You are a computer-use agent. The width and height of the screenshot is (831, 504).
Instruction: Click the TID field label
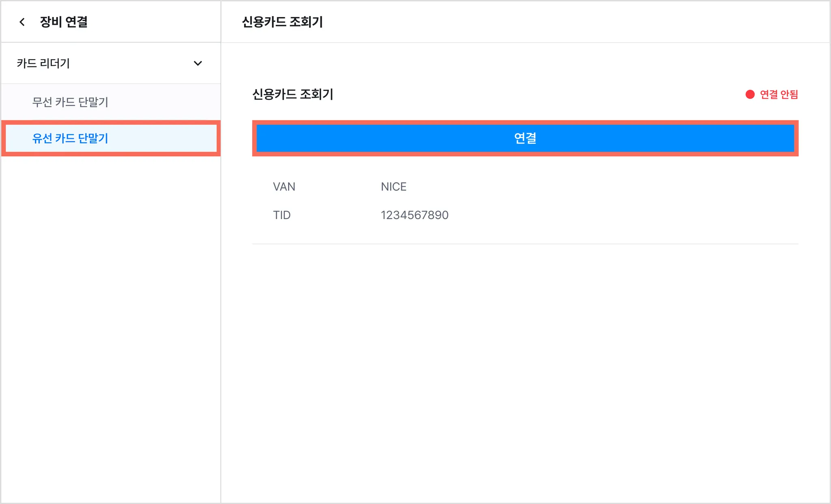point(282,215)
